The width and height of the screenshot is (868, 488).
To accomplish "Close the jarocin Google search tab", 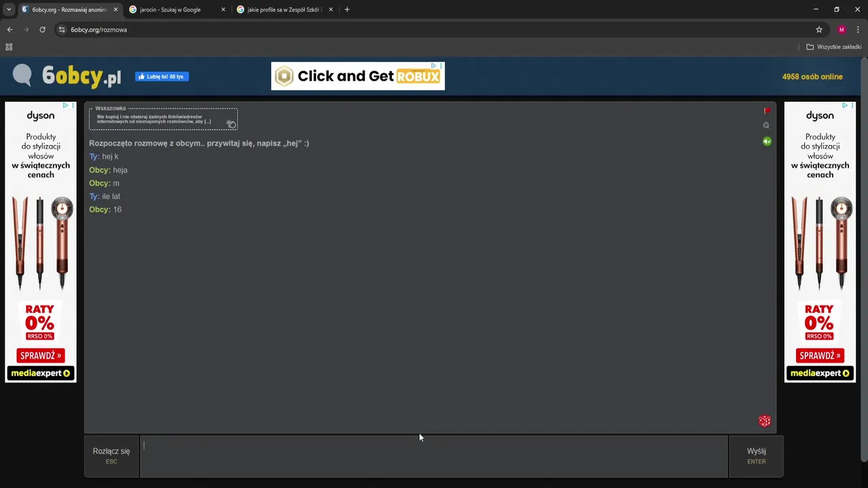I will (x=223, y=9).
